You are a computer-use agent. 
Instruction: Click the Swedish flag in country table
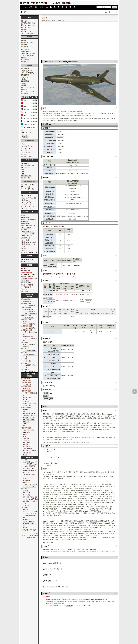point(22,124)
